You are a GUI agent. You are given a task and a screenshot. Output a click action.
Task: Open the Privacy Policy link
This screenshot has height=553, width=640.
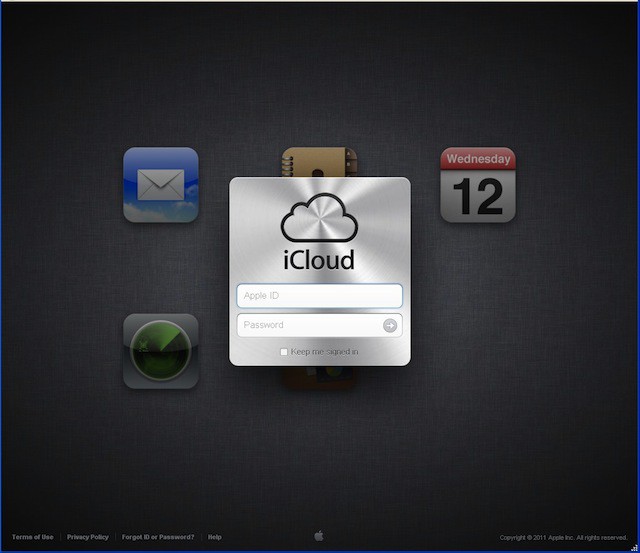point(88,537)
